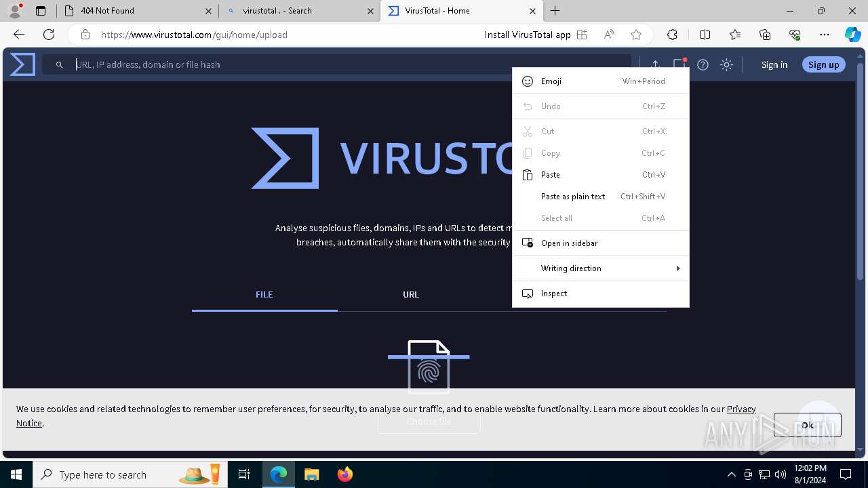Click the VirusTotal logo icon in header
868x488 pixels.
tap(22, 64)
